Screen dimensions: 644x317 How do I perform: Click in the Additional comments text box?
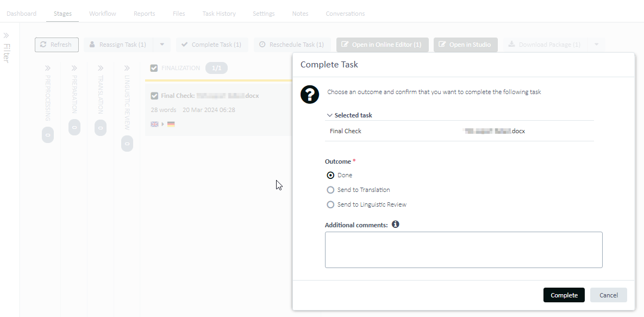(463, 250)
